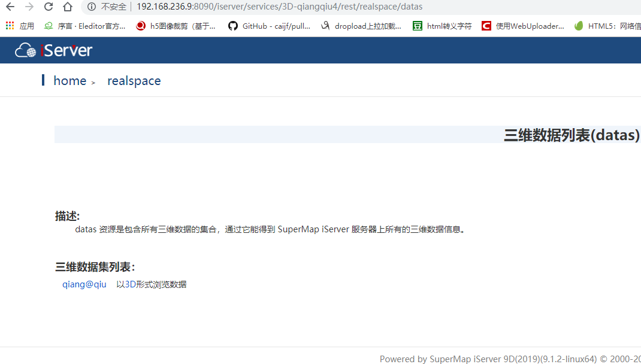641x364 pixels.
Task: Click the 三维数据列表(datas) heading
Action: click(x=572, y=135)
